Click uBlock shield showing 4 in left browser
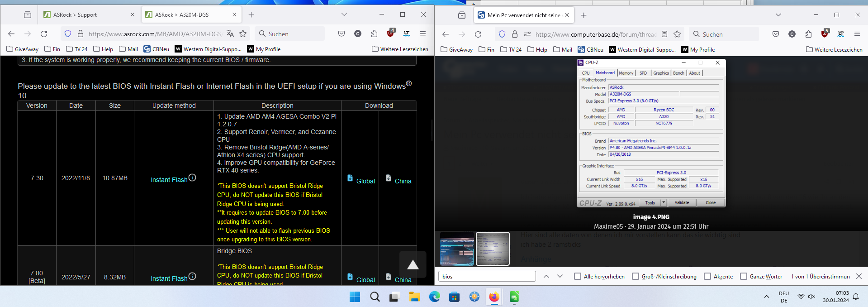Screen dimensions: 868x307 click(x=391, y=33)
